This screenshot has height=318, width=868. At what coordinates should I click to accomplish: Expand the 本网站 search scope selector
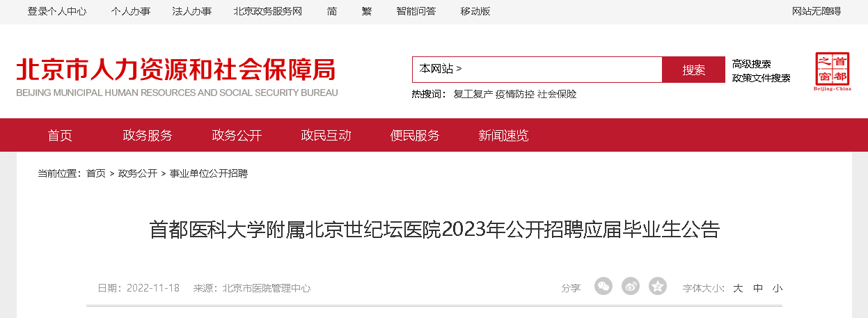(x=441, y=69)
